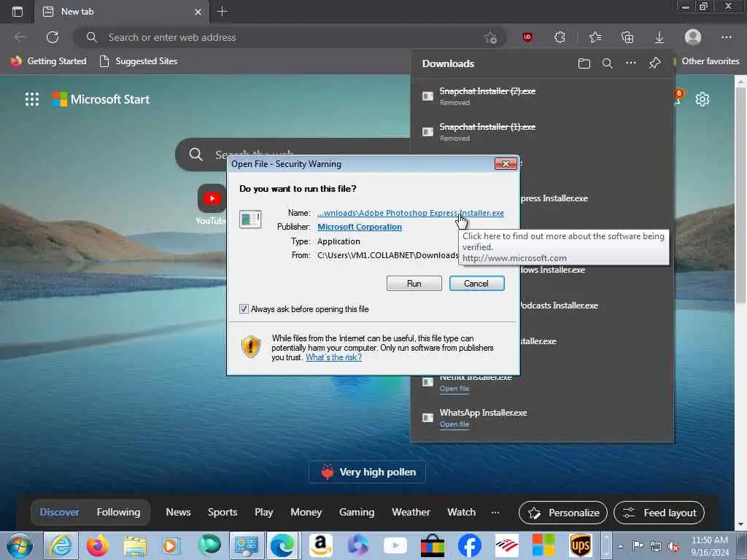Open page settings gear icon
Viewport: 747px width, 560px height.
703,99
